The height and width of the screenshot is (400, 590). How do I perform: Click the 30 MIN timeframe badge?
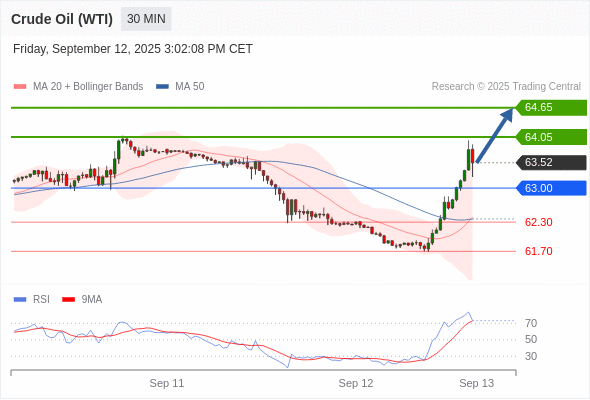tap(146, 19)
